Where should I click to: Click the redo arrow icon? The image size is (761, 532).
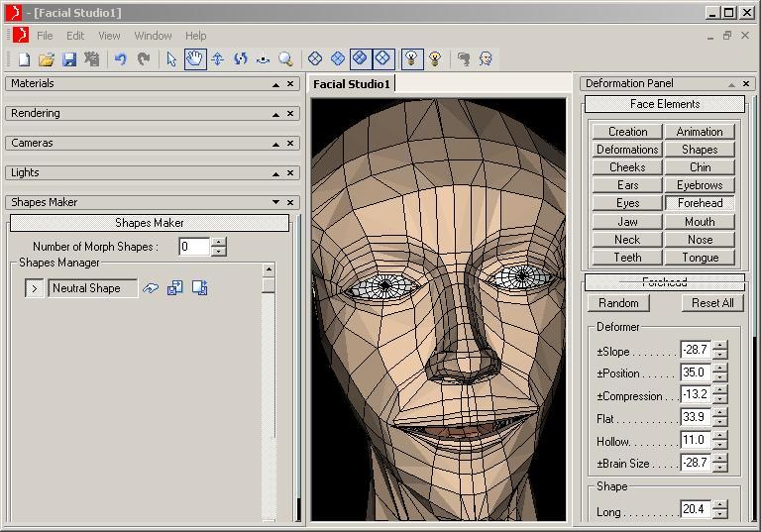coord(143,59)
